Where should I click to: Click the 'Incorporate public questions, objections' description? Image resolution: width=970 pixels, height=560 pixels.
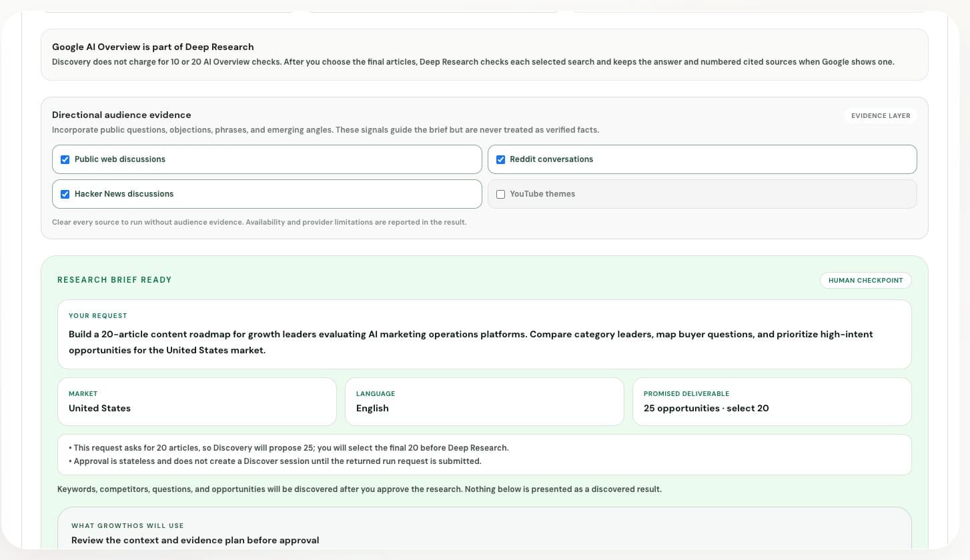[x=326, y=130]
